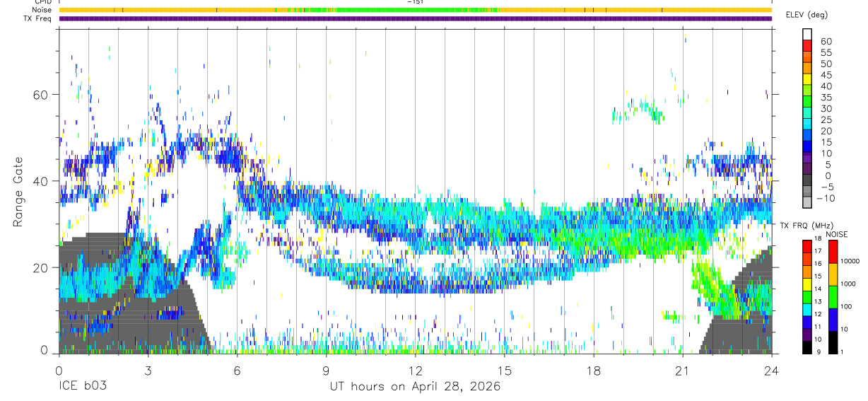Viewport: 868px width, 401px height.
Task: Click the '1000' NOISE legend value
Action: pos(848,284)
